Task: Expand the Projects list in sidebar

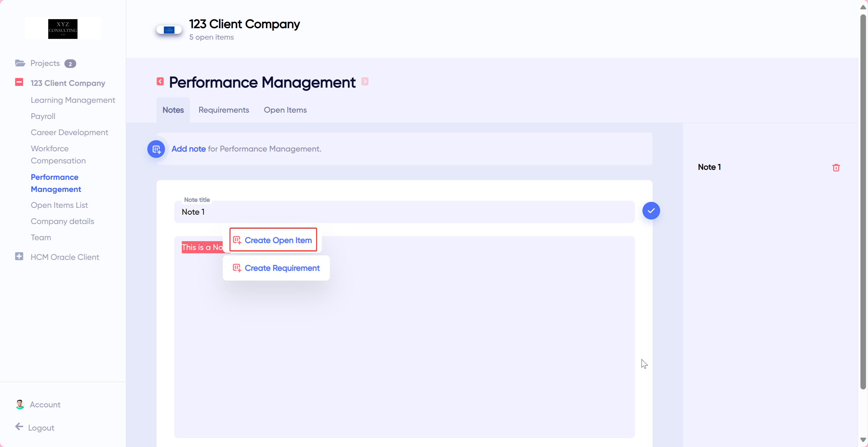Action: tap(45, 63)
